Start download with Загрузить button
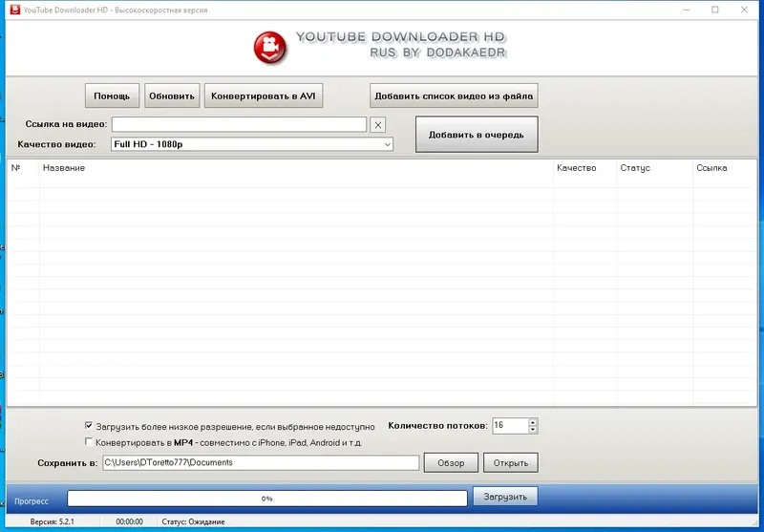Image resolution: width=764 pixels, height=532 pixels. pos(505,497)
